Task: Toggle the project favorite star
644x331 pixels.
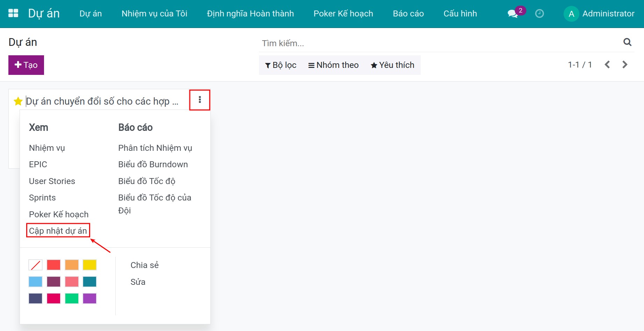Action: click(x=18, y=101)
